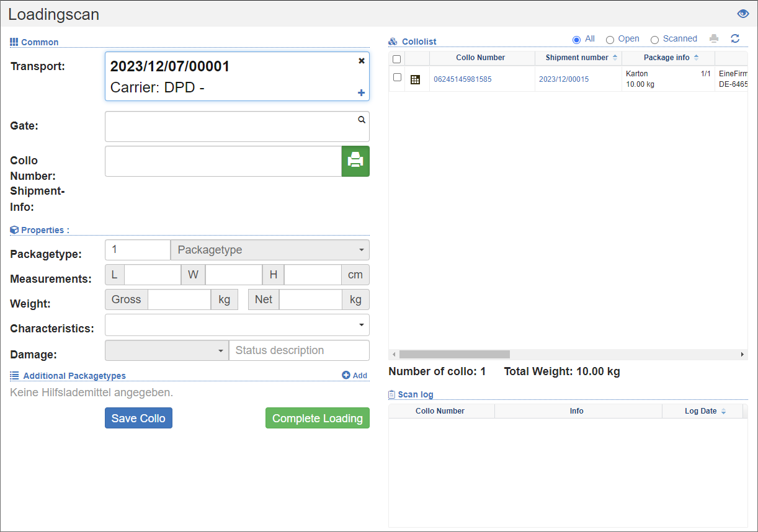Clear the selected transport with X icon
The width and height of the screenshot is (758, 532).
pos(362,61)
